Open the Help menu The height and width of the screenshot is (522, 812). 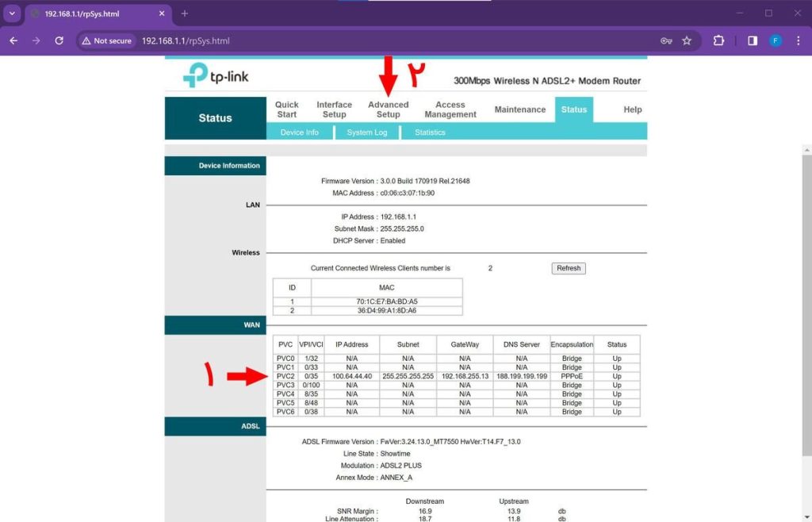pos(632,109)
